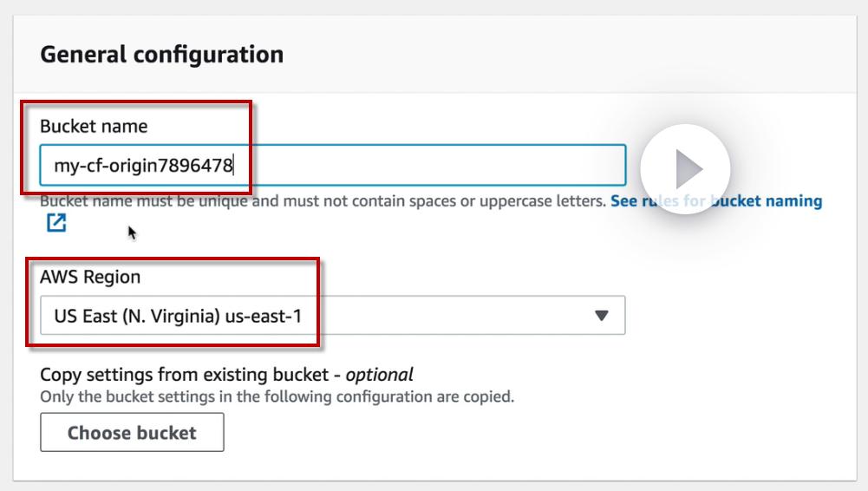
Task: Click the AWS Region label
Action: click(x=90, y=278)
